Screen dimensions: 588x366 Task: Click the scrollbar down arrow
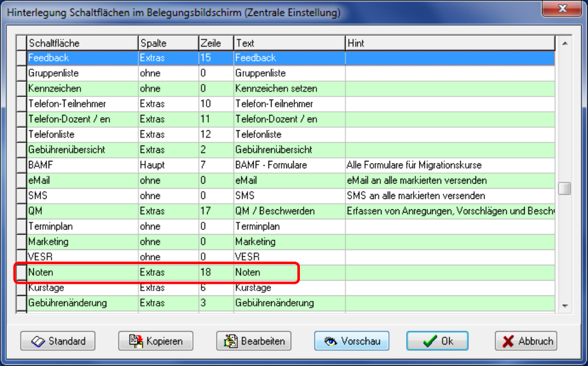click(x=565, y=306)
